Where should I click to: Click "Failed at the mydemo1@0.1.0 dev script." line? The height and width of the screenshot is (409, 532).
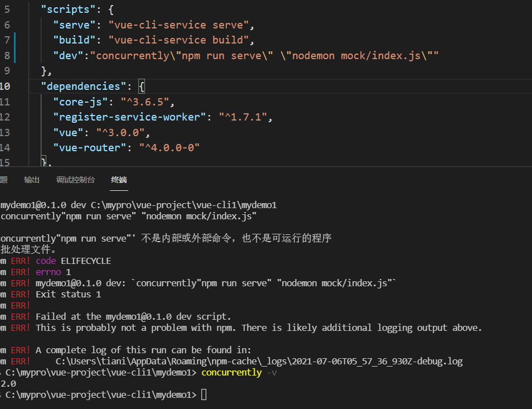click(133, 317)
